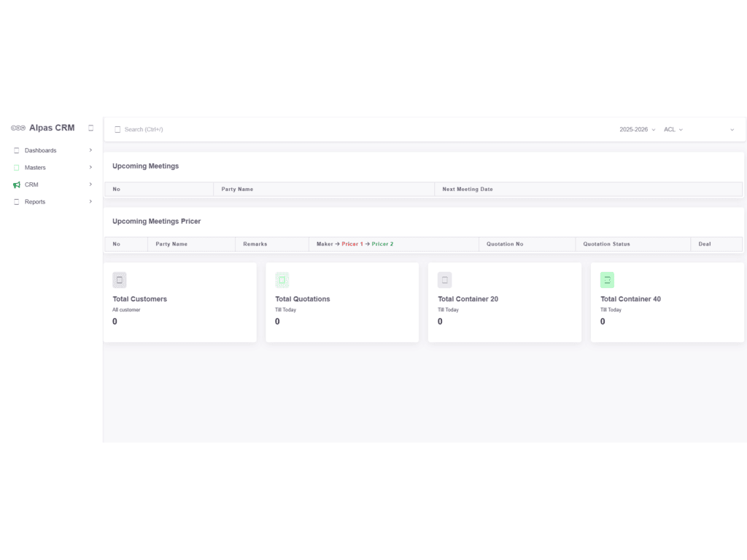
Task: Click the Dashboards sidebar icon
Action: click(x=17, y=151)
